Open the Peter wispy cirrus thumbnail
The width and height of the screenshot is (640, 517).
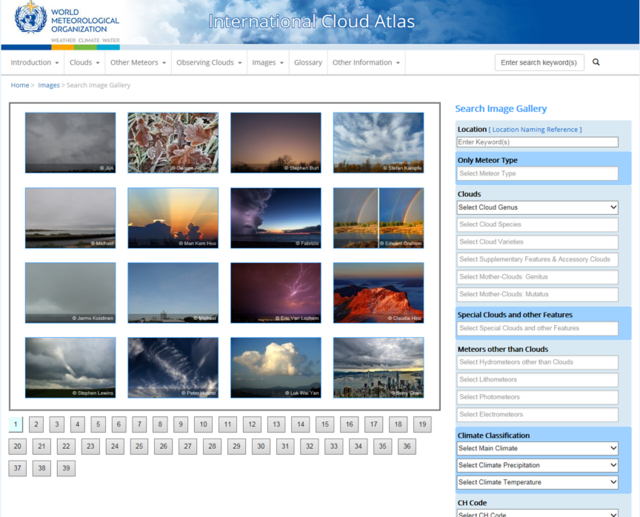pyautogui.click(x=173, y=368)
